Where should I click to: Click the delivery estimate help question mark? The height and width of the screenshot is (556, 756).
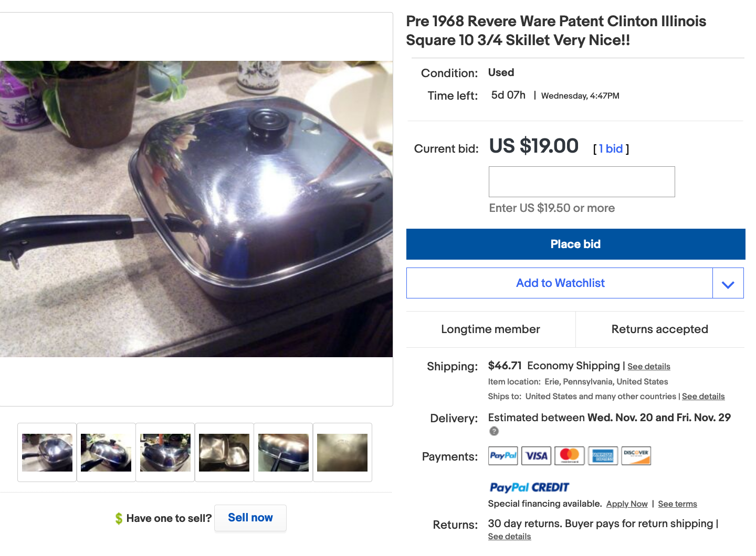pyautogui.click(x=494, y=431)
